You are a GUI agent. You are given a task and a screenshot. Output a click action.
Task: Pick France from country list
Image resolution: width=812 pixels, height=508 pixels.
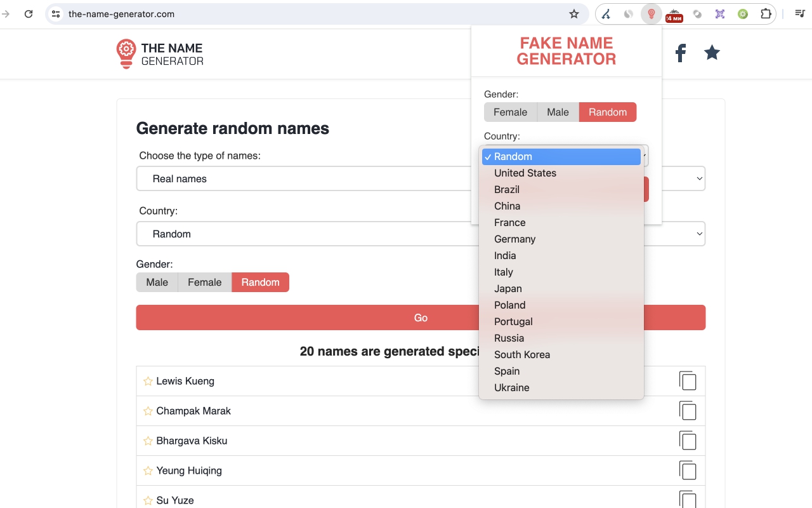(x=561, y=222)
